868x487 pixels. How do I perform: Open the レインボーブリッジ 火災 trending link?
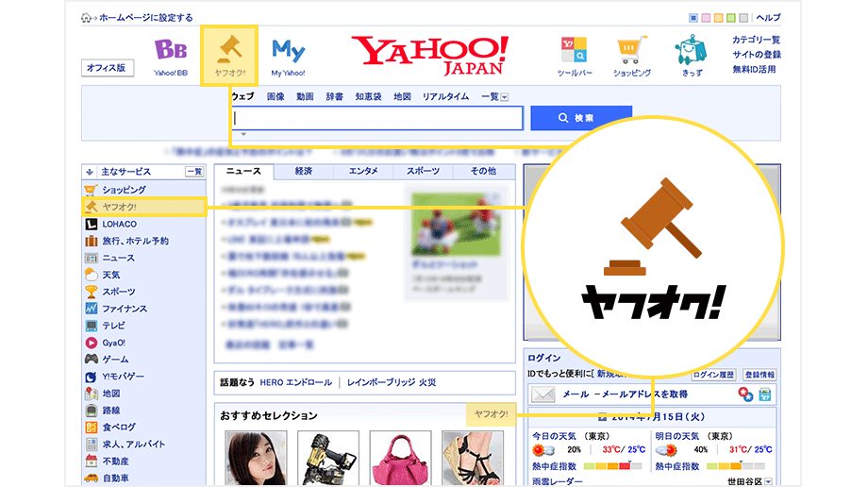tap(392, 383)
